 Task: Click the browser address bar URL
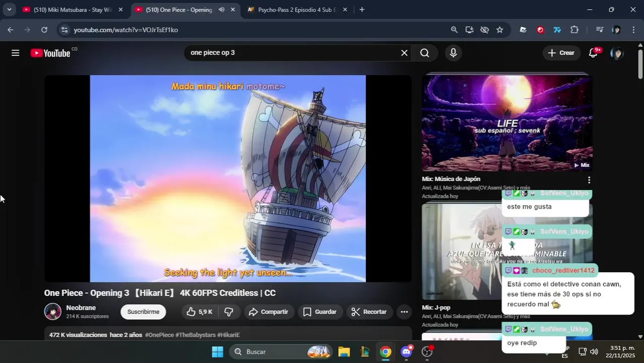[x=125, y=30]
